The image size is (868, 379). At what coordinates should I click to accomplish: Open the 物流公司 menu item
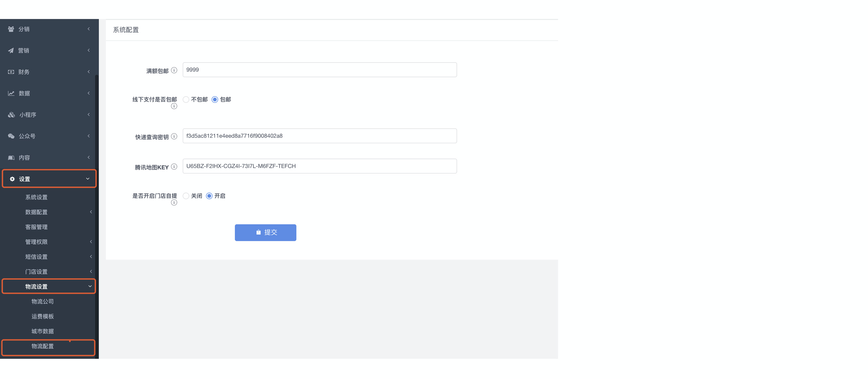[43, 302]
